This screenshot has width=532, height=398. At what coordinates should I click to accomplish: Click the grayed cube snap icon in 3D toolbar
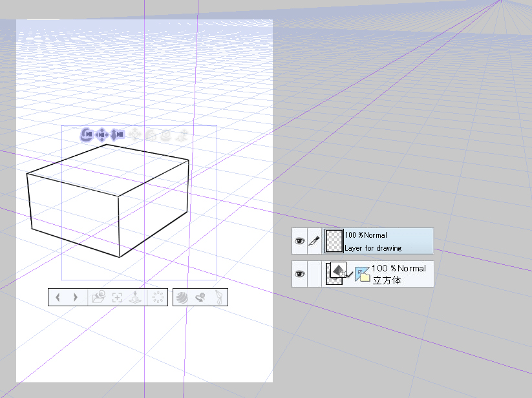coord(165,135)
